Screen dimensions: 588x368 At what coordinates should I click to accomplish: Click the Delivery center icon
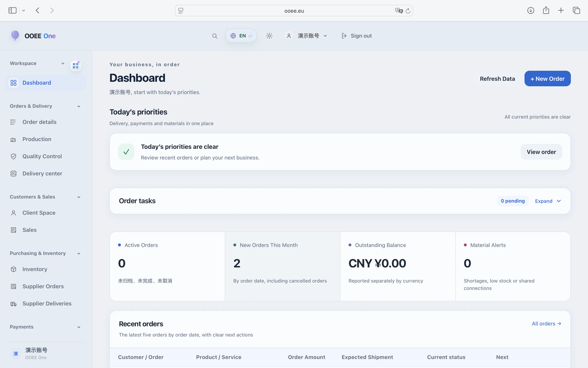pyautogui.click(x=13, y=174)
